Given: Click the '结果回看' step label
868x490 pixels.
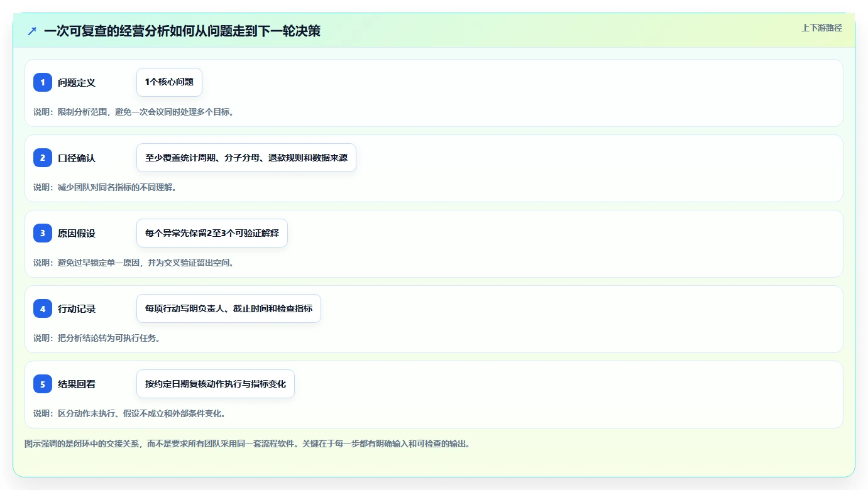Looking at the screenshot, I should (x=77, y=384).
